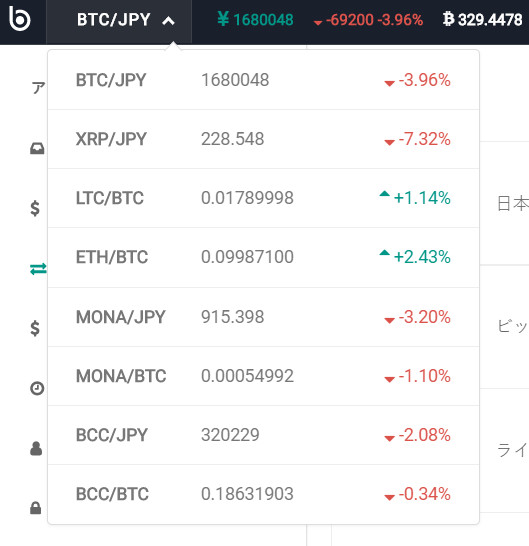Open the inbox tray sidebar icon
The image size is (529, 546).
[37, 149]
